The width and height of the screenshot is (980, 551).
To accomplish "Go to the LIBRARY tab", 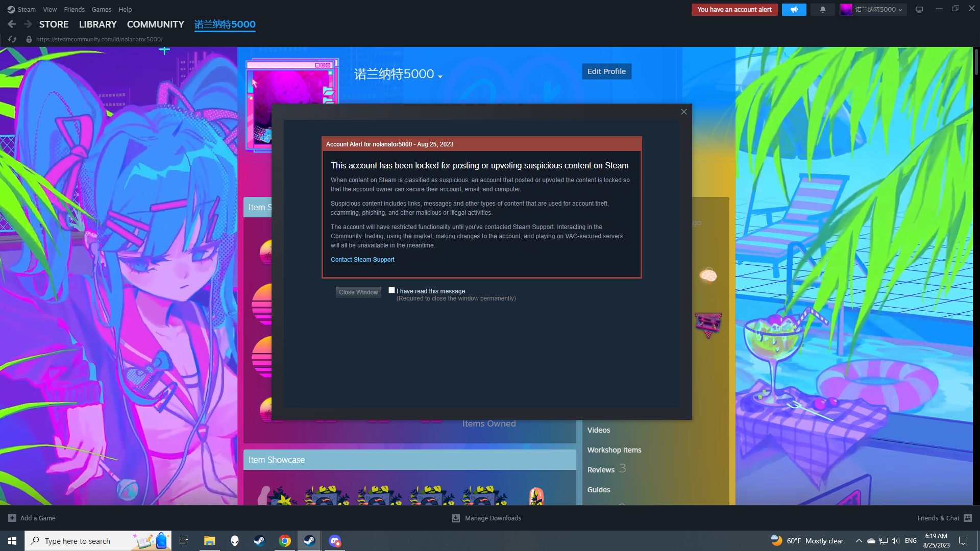I will pyautogui.click(x=97, y=24).
